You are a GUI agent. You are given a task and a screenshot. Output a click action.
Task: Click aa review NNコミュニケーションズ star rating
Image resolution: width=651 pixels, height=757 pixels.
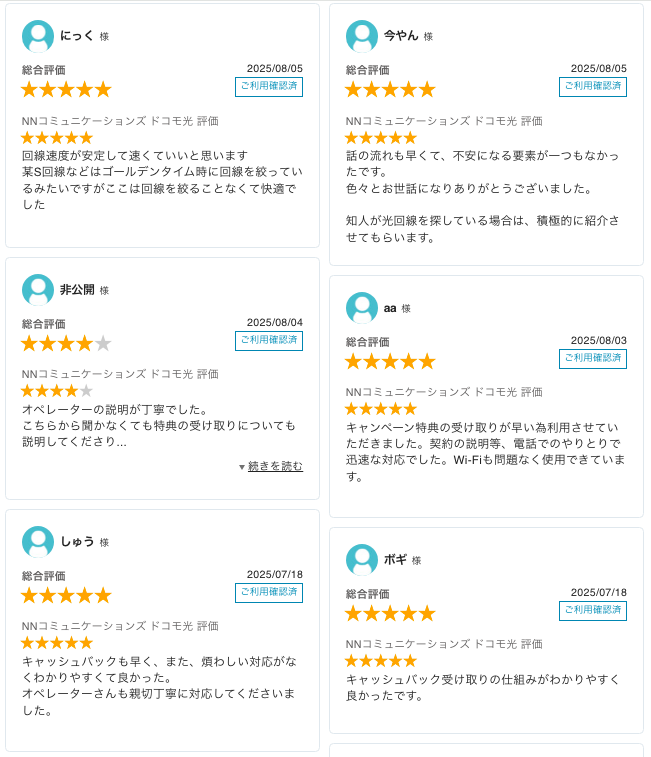click(x=381, y=409)
